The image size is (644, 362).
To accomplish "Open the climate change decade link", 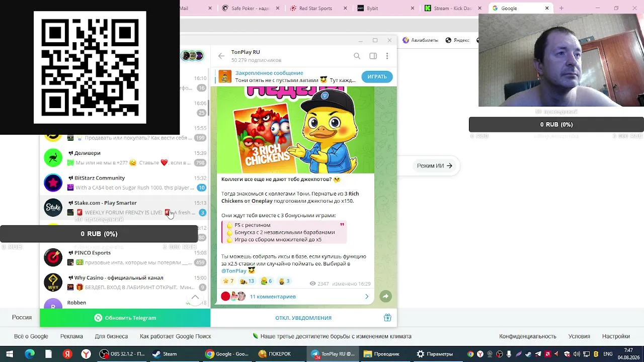I will click(x=332, y=336).
